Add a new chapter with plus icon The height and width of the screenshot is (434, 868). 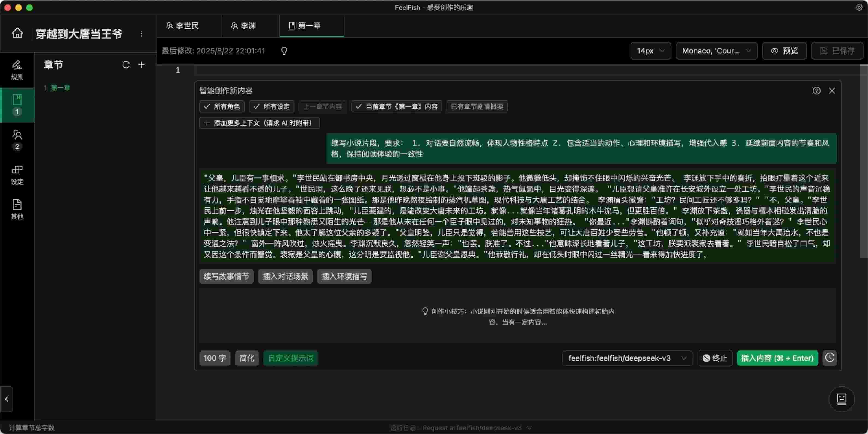(x=141, y=65)
